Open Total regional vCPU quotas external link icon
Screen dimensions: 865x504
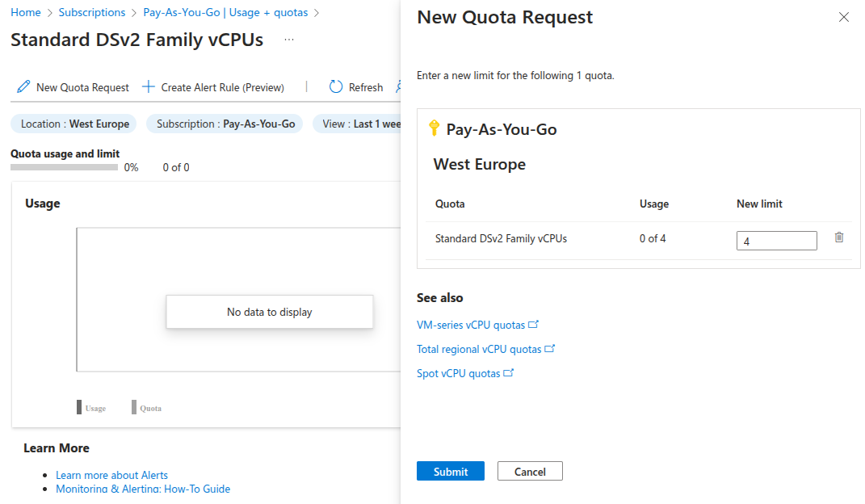pos(550,348)
